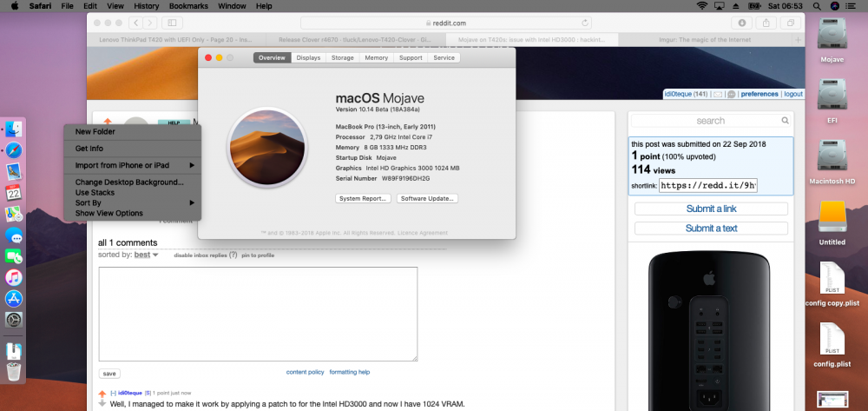
Task: Open Finder from the Dock
Action: (x=14, y=129)
